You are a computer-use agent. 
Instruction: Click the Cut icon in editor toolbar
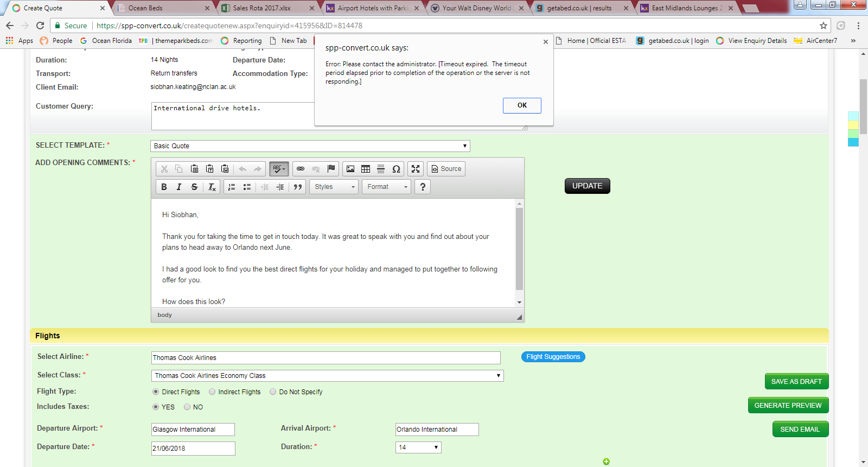[164, 169]
